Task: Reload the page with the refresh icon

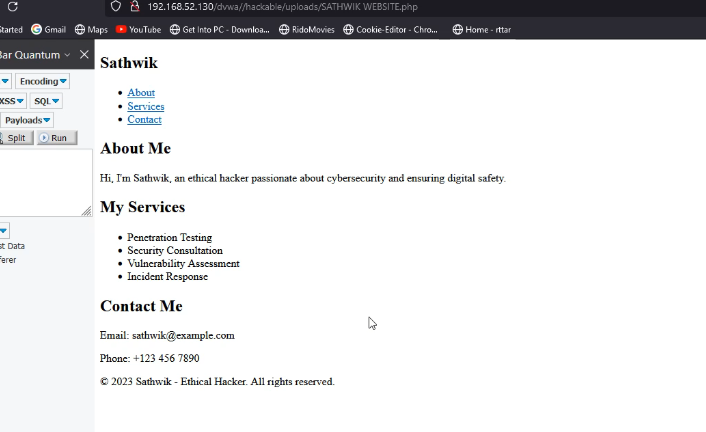Action: [x=13, y=6]
